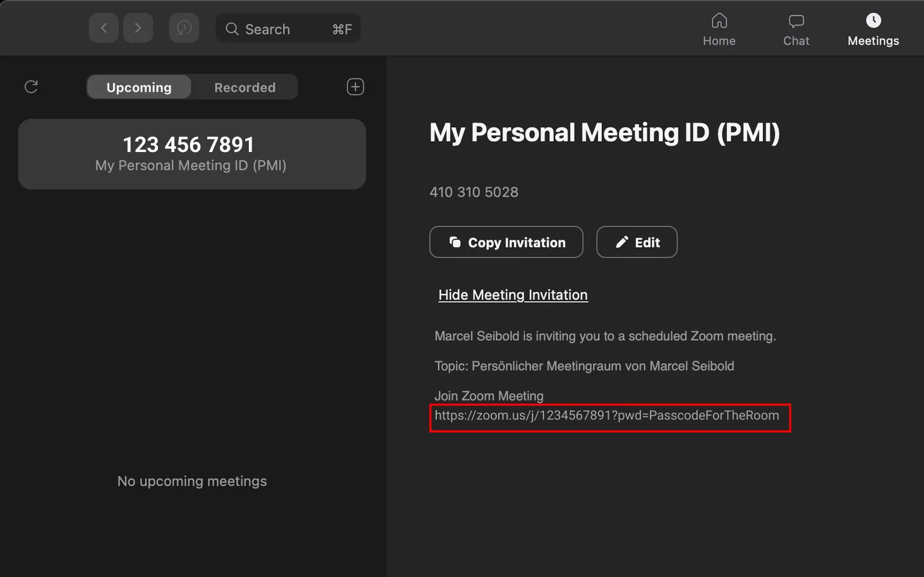924x577 pixels.
Task: Switch to the Recorded segment
Action: 244,87
